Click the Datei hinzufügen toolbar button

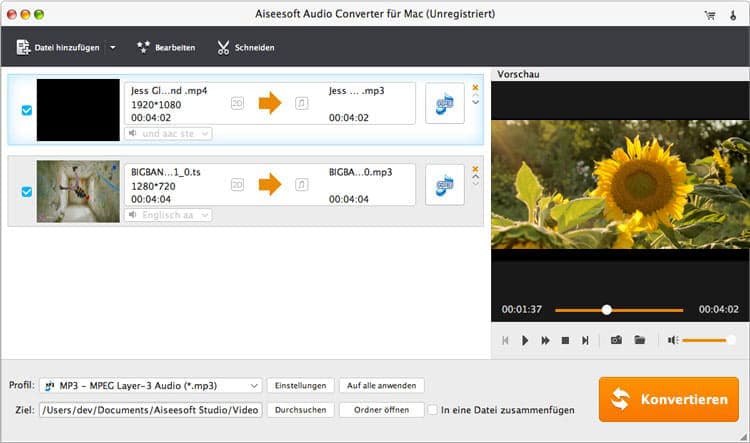pyautogui.click(x=58, y=47)
